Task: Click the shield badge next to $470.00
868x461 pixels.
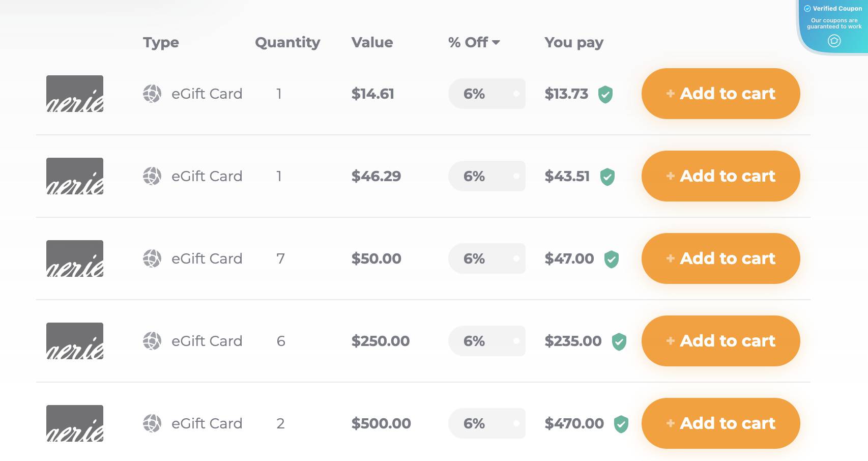Action: tap(622, 423)
